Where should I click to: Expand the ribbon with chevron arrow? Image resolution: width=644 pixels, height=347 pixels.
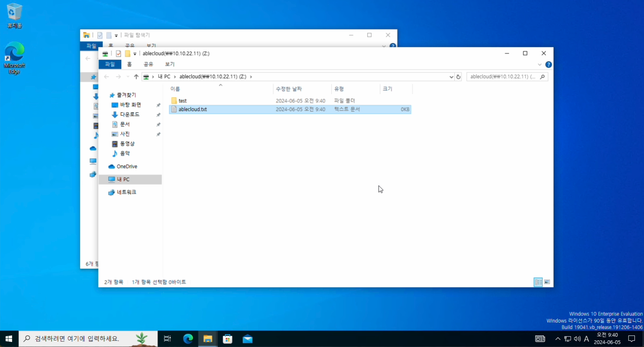(x=539, y=65)
